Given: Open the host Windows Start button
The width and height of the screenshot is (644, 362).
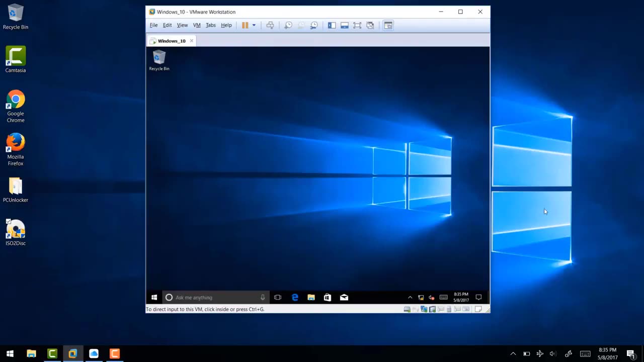Looking at the screenshot, I should pos(10,353).
